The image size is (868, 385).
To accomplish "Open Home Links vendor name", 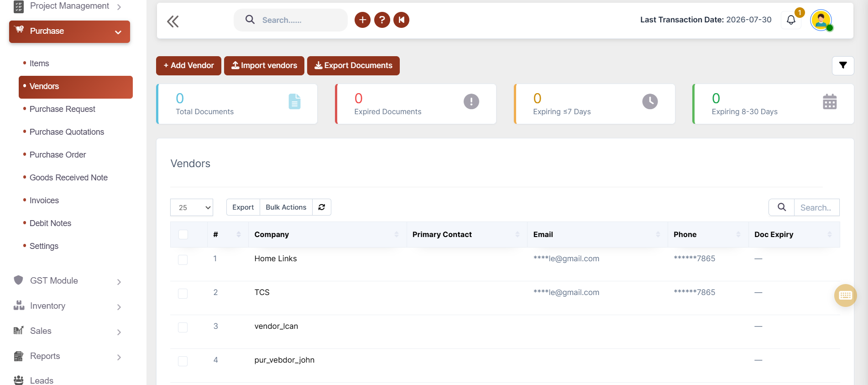I will coord(276,258).
